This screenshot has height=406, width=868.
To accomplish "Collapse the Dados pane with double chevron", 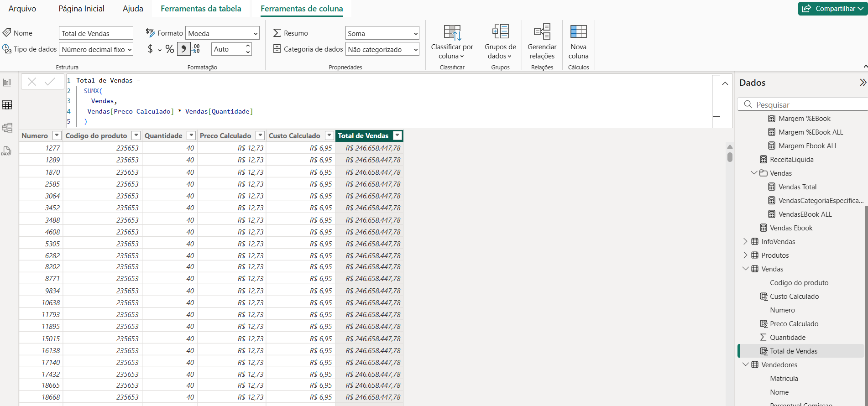I will 863,83.
